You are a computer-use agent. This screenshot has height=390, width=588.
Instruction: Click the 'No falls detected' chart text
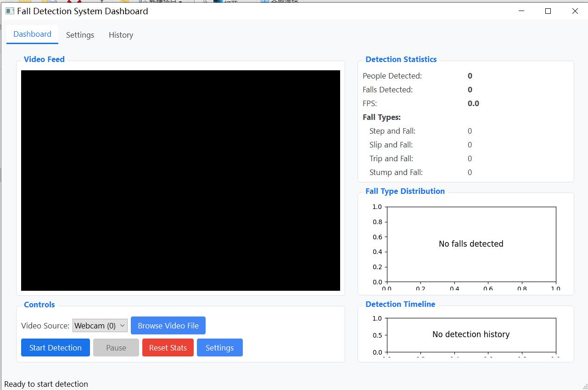pos(471,244)
